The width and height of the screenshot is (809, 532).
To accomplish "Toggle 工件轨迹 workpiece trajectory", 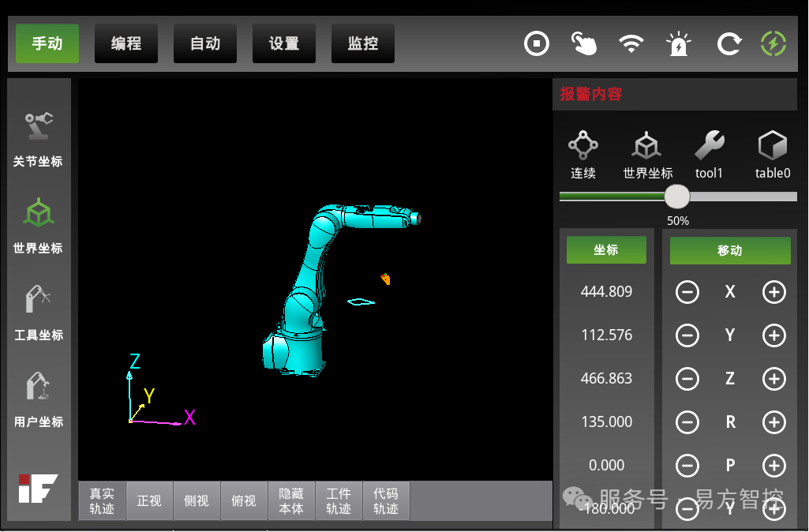I will (x=339, y=501).
